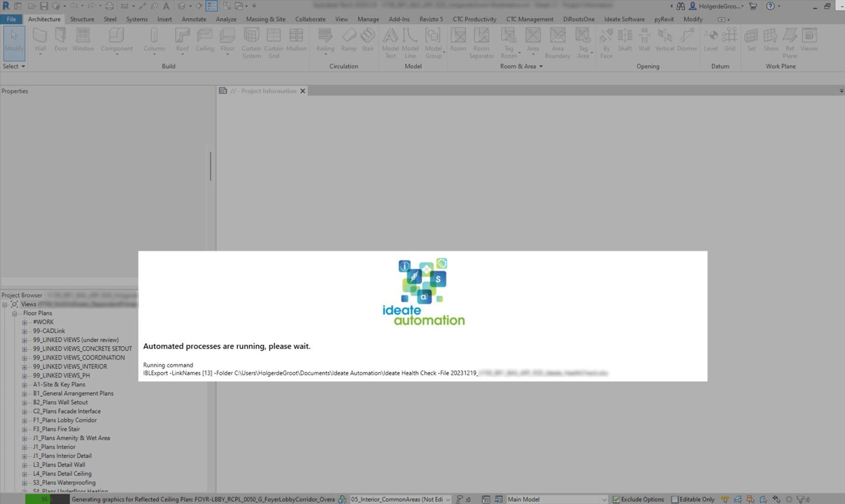Open the pyRevit ribbon tab
Viewport: 845px width, 504px height.
[664, 19]
